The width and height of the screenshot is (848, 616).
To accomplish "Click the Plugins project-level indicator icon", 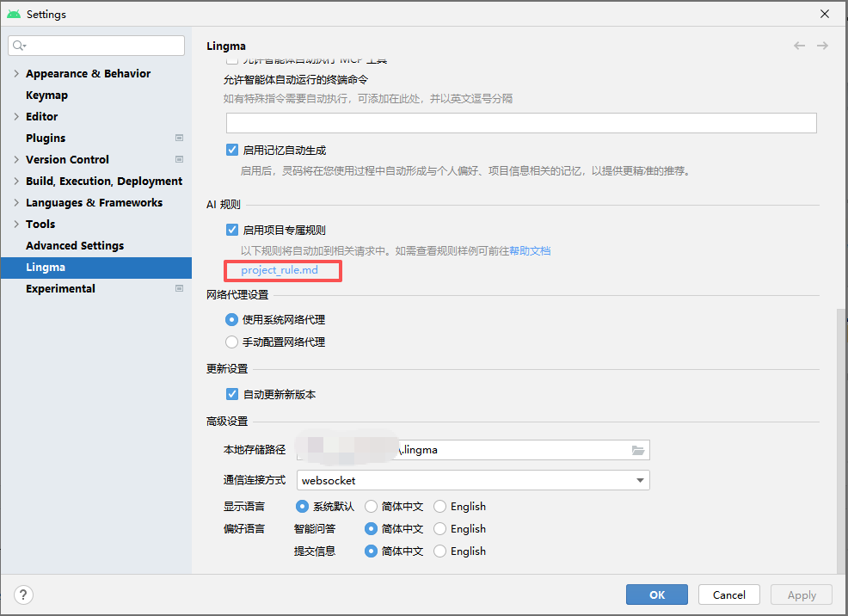I will [179, 138].
